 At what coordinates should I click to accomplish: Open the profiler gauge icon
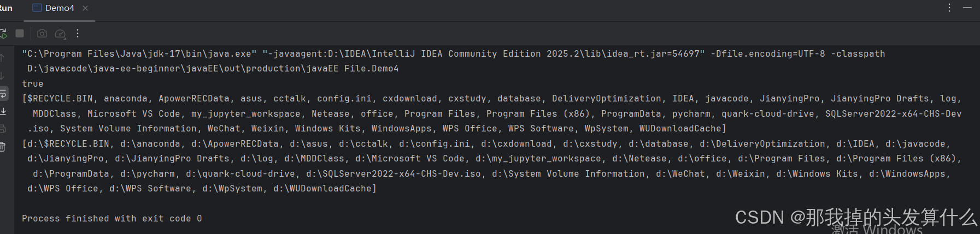[60, 34]
